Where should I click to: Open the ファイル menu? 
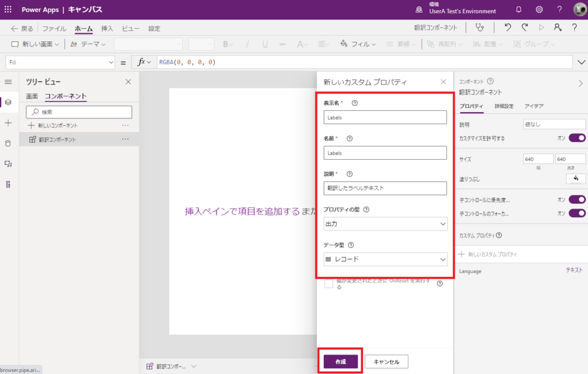tap(55, 29)
